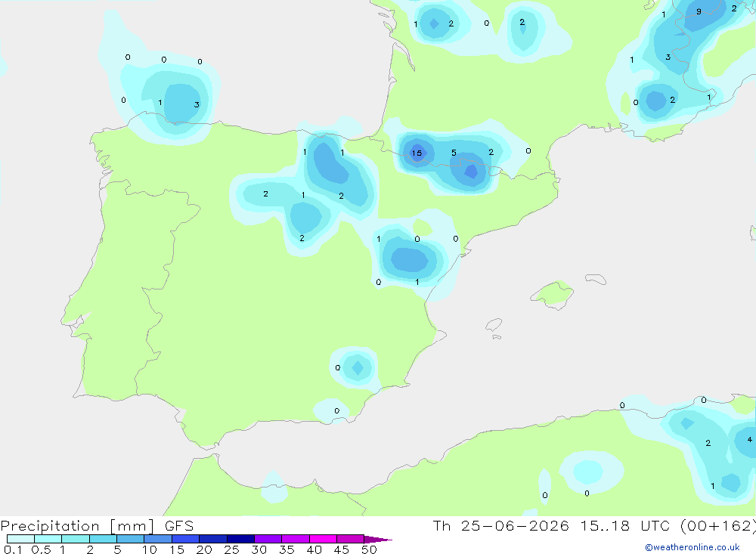Select the 15–20 mm legend color swatch
This screenshot has width=756, height=554.
186,539
